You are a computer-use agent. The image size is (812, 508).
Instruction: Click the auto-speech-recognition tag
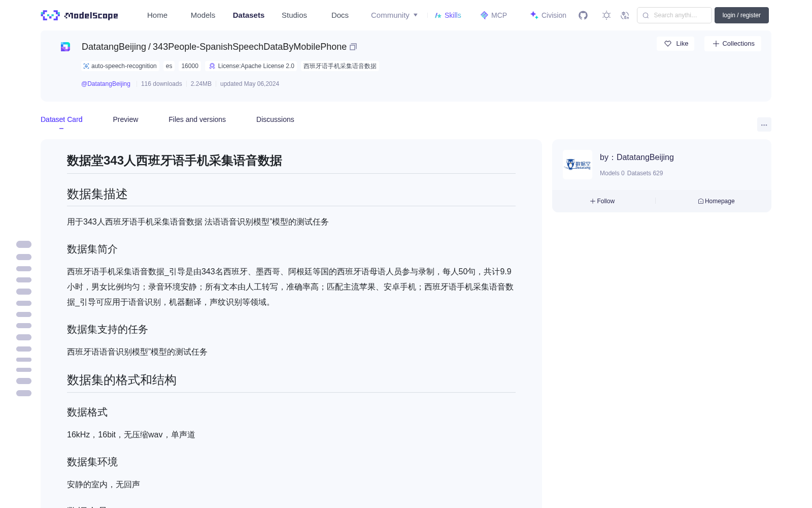[120, 66]
